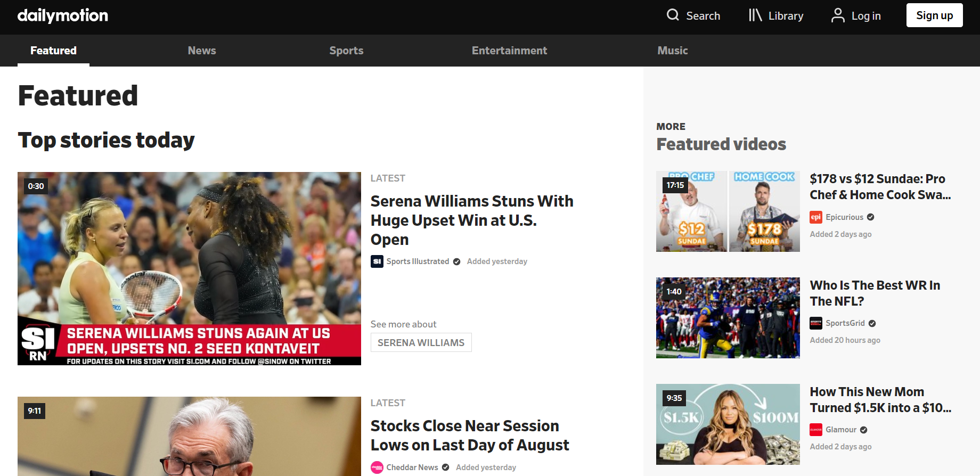Visit the Epicurious channel name
The image size is (980, 476).
point(844,217)
